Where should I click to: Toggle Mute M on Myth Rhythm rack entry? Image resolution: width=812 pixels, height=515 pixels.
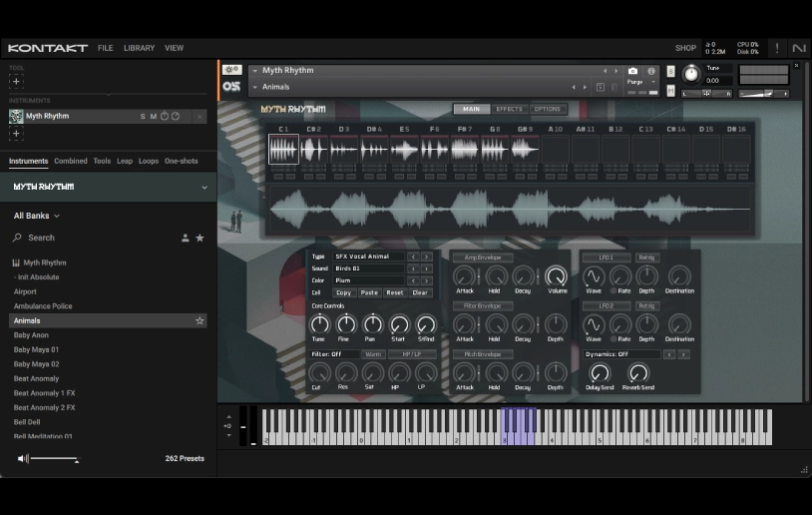click(x=154, y=117)
